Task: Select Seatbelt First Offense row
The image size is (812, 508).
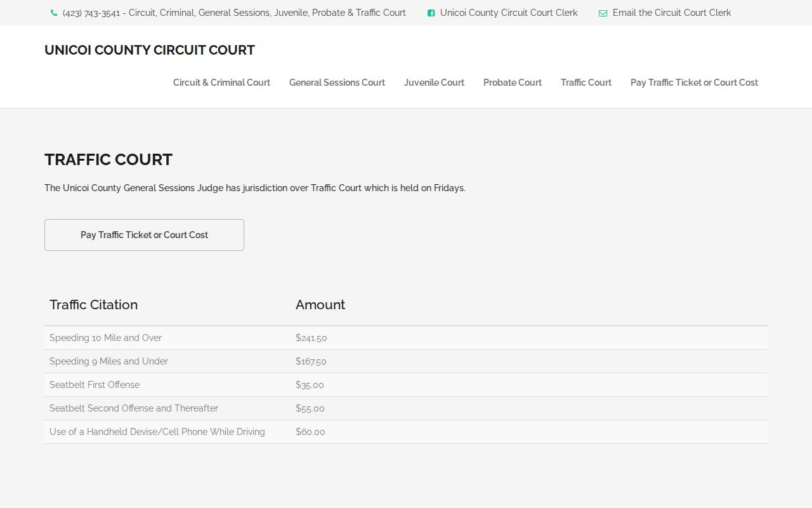Action: [406, 385]
